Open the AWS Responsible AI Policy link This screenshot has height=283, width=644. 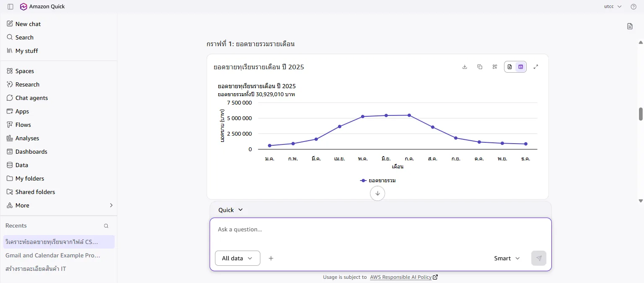400,277
